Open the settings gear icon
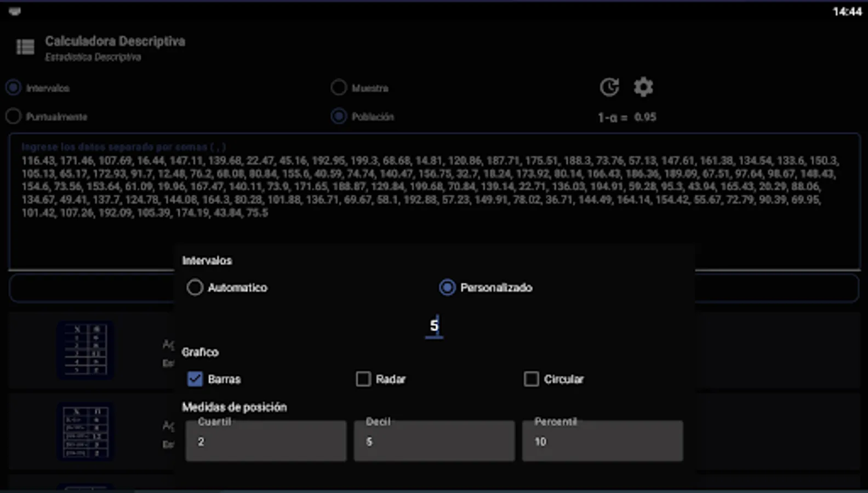Screen dimensions: 868x493 click(x=643, y=87)
